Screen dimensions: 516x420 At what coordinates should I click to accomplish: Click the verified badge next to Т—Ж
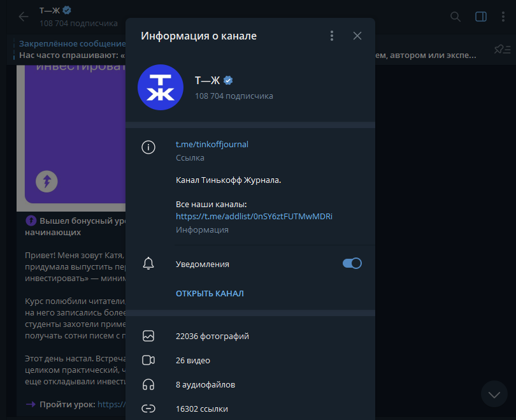coord(228,80)
